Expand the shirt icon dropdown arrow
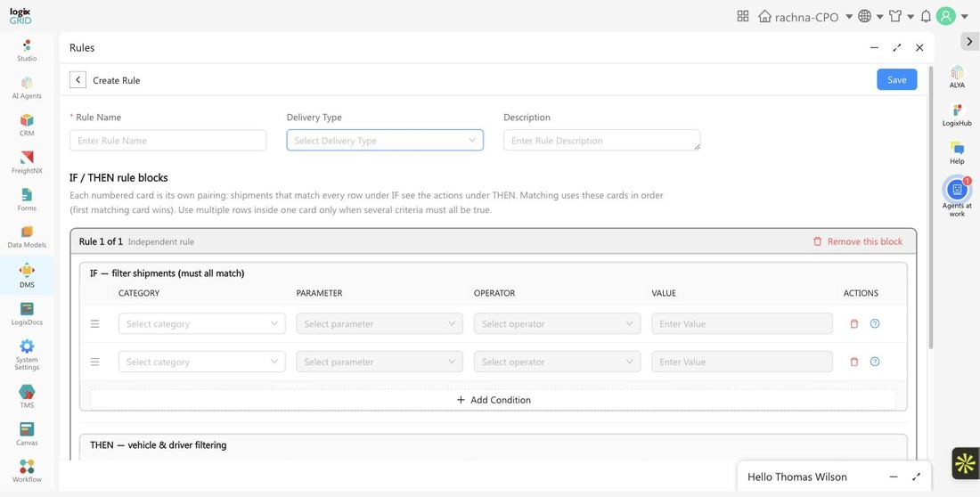This screenshot has width=980, height=497. pyautogui.click(x=911, y=16)
